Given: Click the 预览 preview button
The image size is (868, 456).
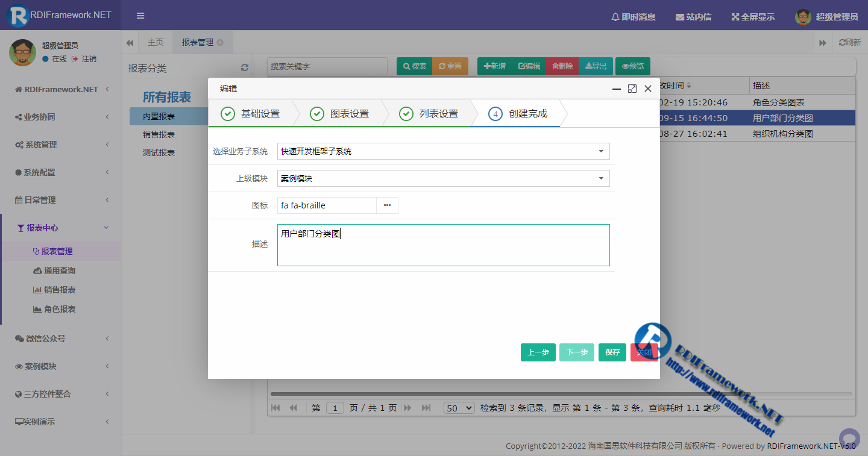Looking at the screenshot, I should coord(633,66).
